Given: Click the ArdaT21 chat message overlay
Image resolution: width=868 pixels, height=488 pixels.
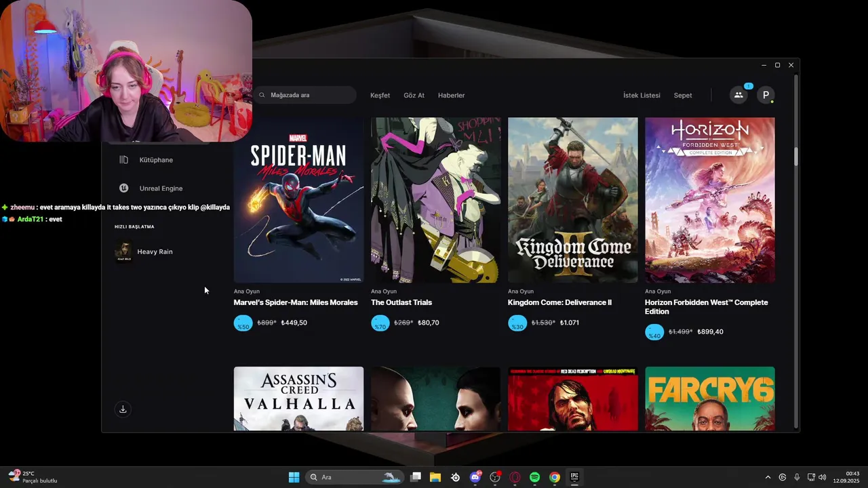Looking at the screenshot, I should click(x=32, y=220).
